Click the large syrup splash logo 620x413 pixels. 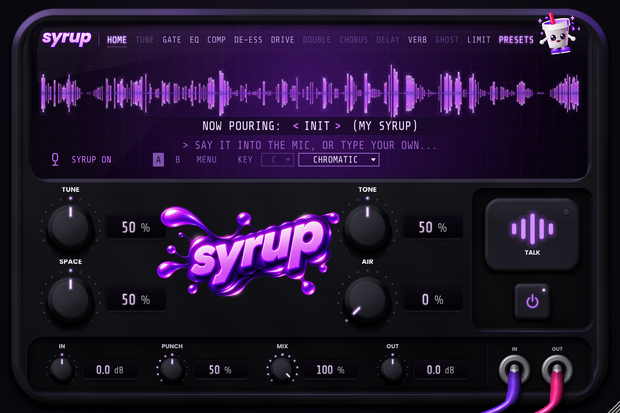(248, 252)
